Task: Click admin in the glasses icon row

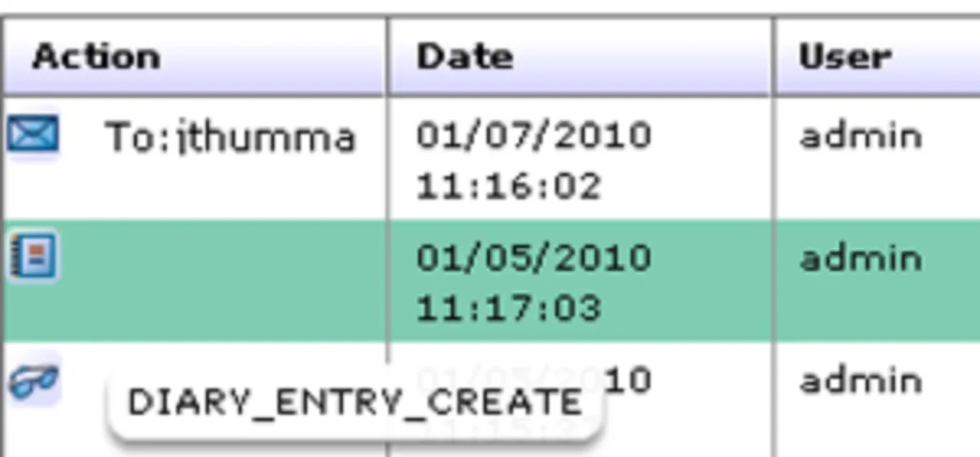Action: coord(860,381)
